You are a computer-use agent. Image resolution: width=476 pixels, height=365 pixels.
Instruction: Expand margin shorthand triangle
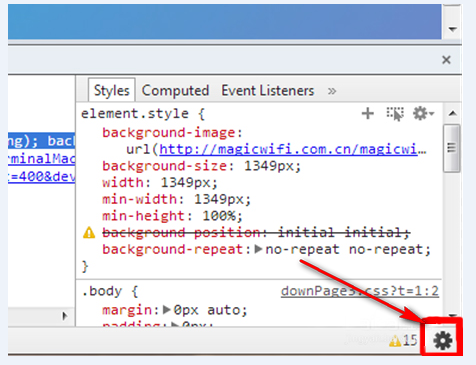tap(167, 310)
